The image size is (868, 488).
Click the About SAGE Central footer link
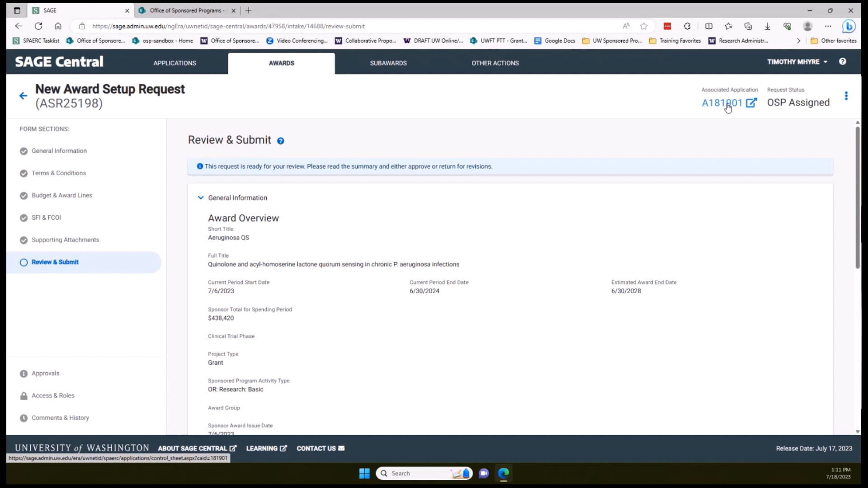tap(197, 448)
